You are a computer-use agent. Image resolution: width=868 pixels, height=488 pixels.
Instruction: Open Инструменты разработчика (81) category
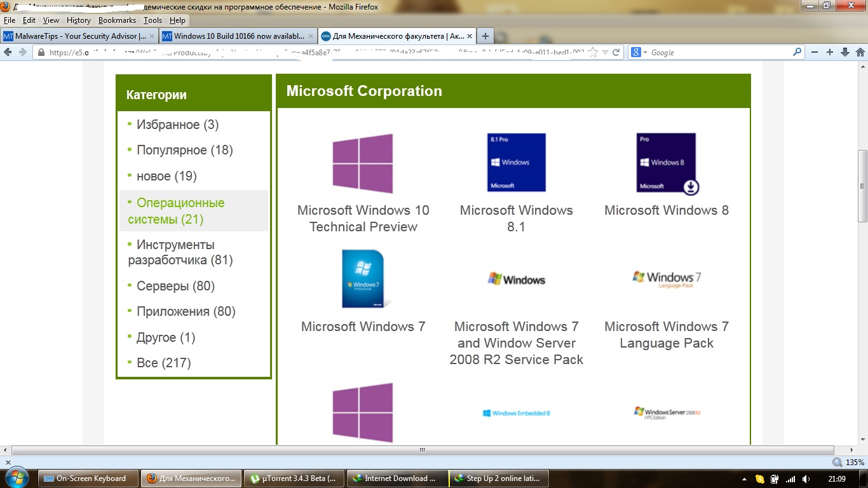tap(180, 252)
